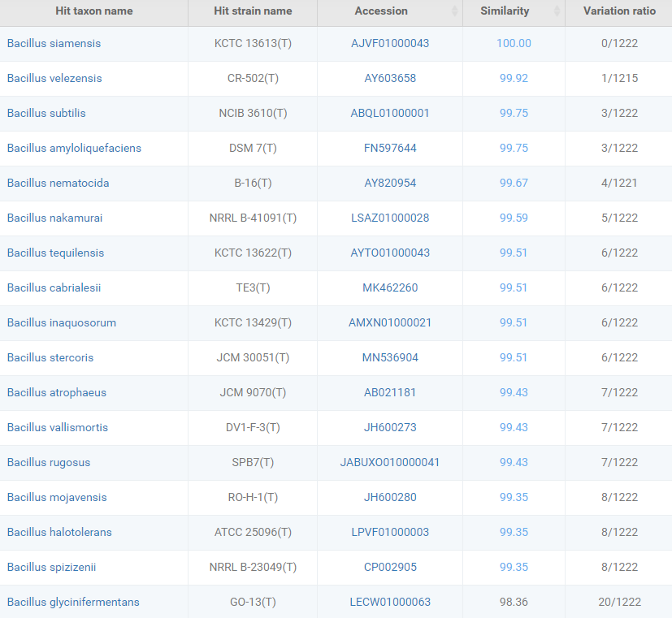Open accession ABQL01000001
Image resolution: width=672 pixels, height=618 pixels.
pyautogui.click(x=390, y=113)
